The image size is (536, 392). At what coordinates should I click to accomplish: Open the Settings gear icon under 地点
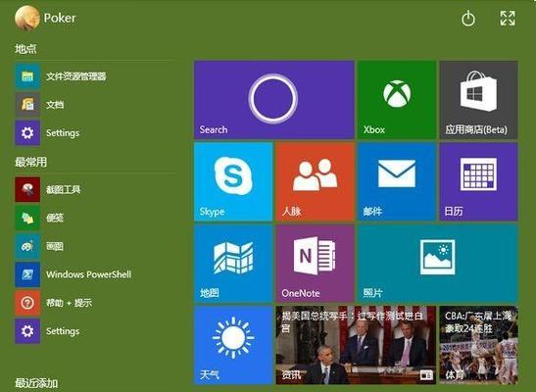(x=27, y=132)
